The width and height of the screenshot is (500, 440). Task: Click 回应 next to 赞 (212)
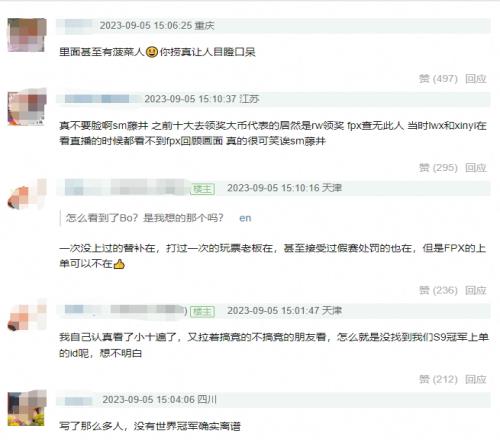[476, 379]
